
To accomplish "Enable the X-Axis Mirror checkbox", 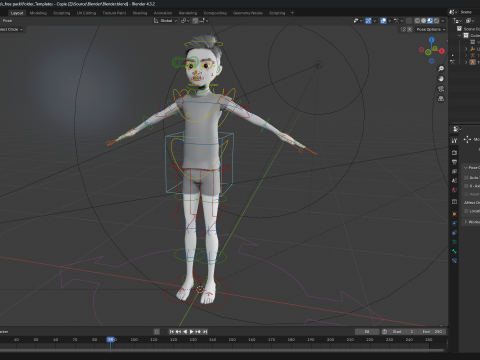I will pyautogui.click(x=467, y=186).
